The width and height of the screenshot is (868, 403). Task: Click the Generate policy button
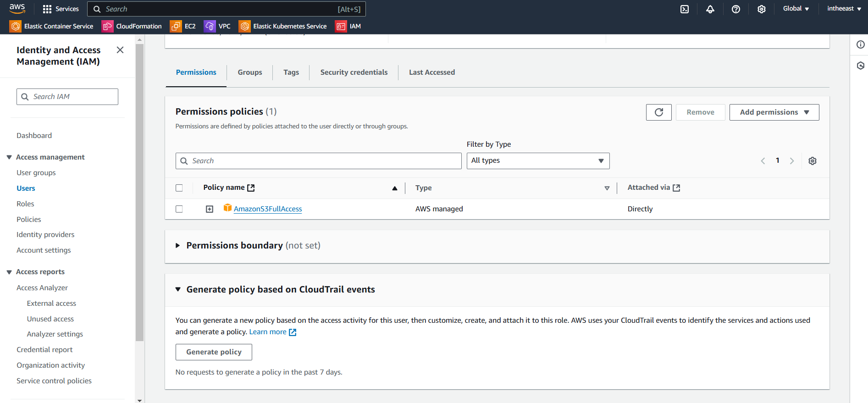214,352
